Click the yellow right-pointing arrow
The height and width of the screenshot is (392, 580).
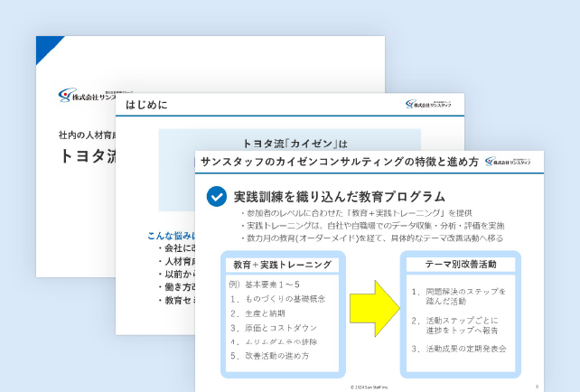tap(375, 308)
